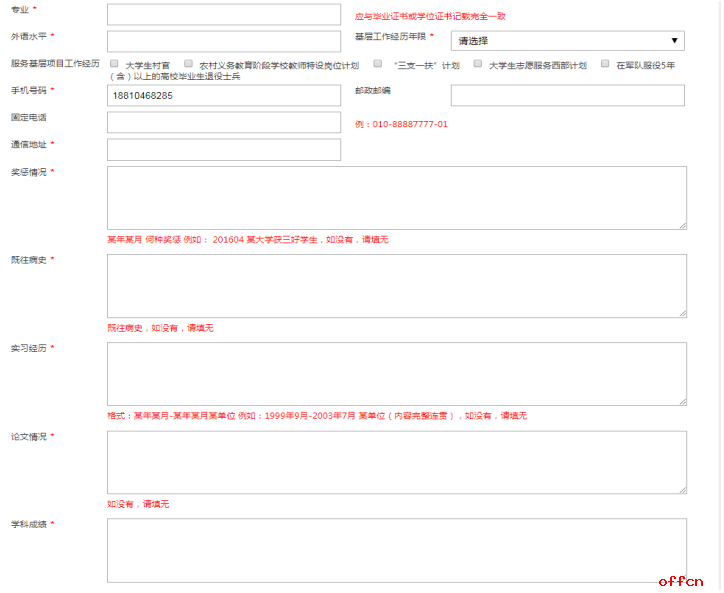Select the 大学生志愿服务西部计划 checkbox
This screenshot has width=724, height=593.
pyautogui.click(x=478, y=64)
